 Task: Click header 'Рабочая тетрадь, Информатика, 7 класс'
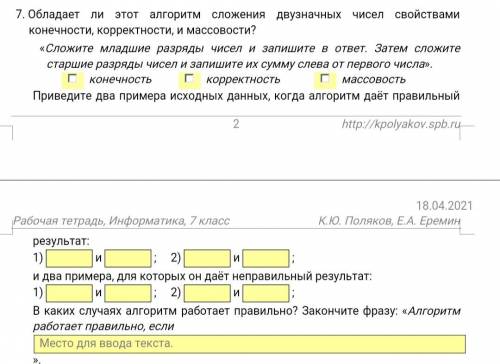coord(121,221)
